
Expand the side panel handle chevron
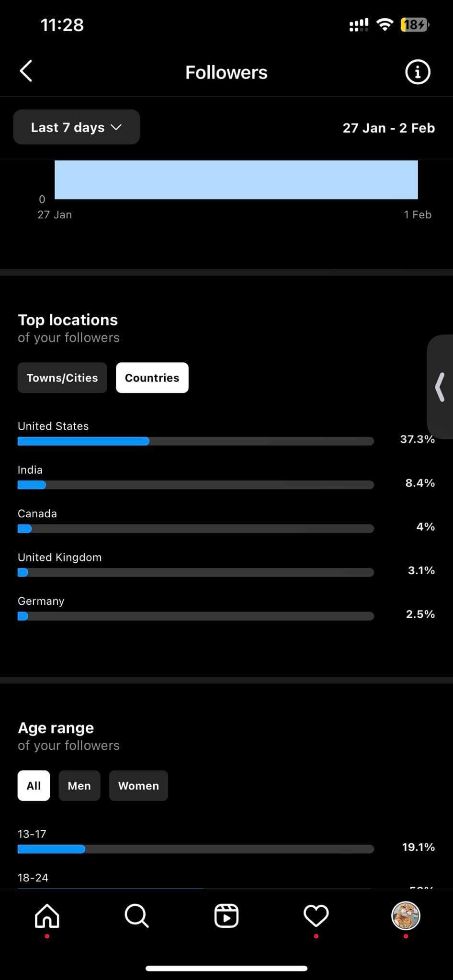coord(440,387)
